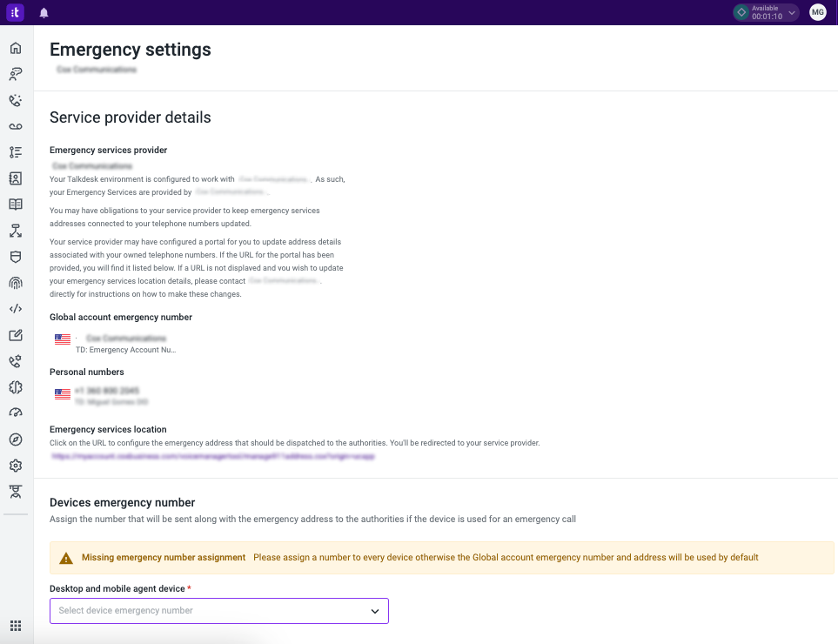Open the voicemail icon in sidebar
Image resolution: width=838 pixels, height=644 pixels.
click(16, 127)
